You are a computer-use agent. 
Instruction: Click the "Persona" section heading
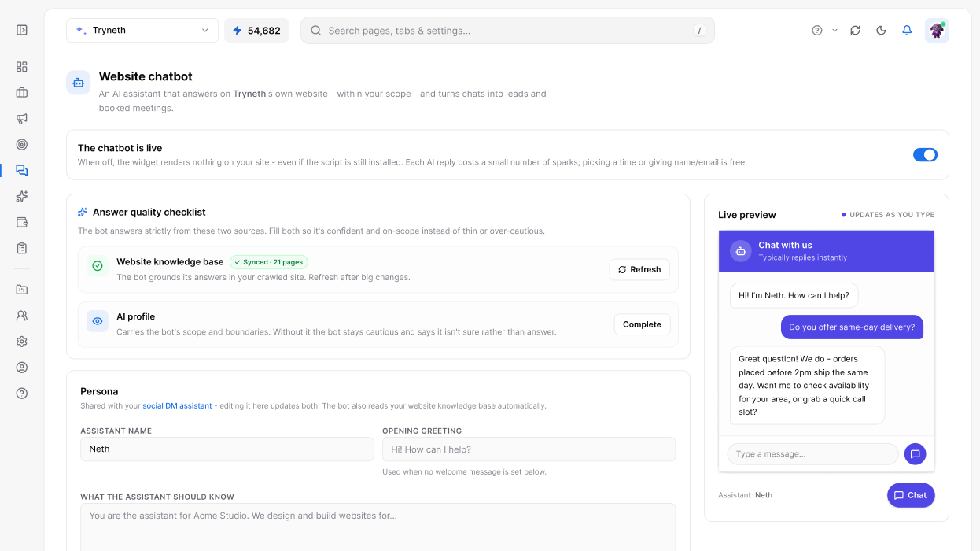pyautogui.click(x=99, y=391)
